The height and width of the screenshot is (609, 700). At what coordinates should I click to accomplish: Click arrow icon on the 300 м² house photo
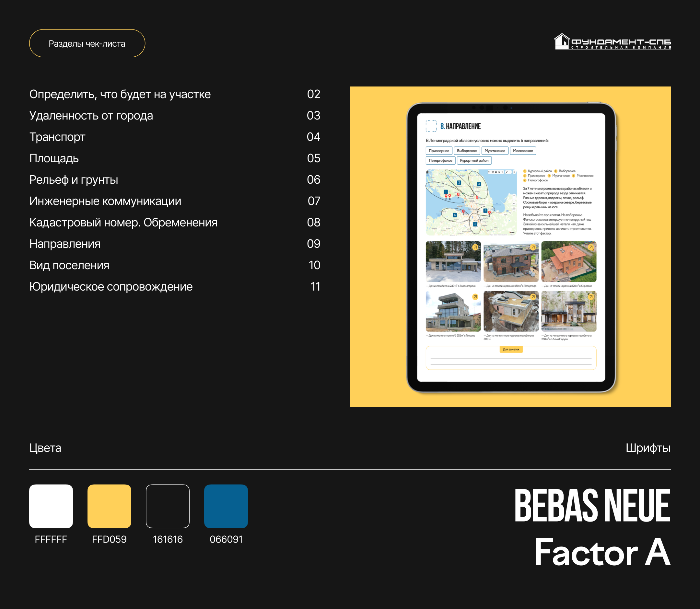533,297
